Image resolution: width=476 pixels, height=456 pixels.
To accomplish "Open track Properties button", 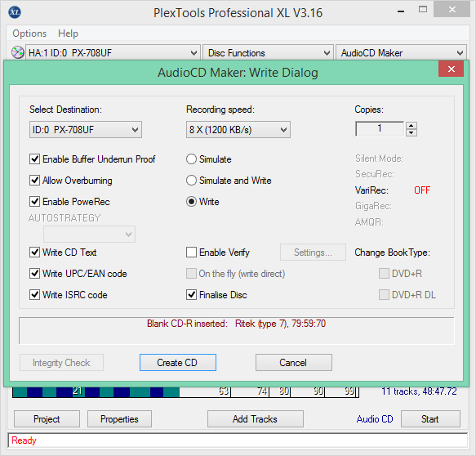I will coord(119,419).
